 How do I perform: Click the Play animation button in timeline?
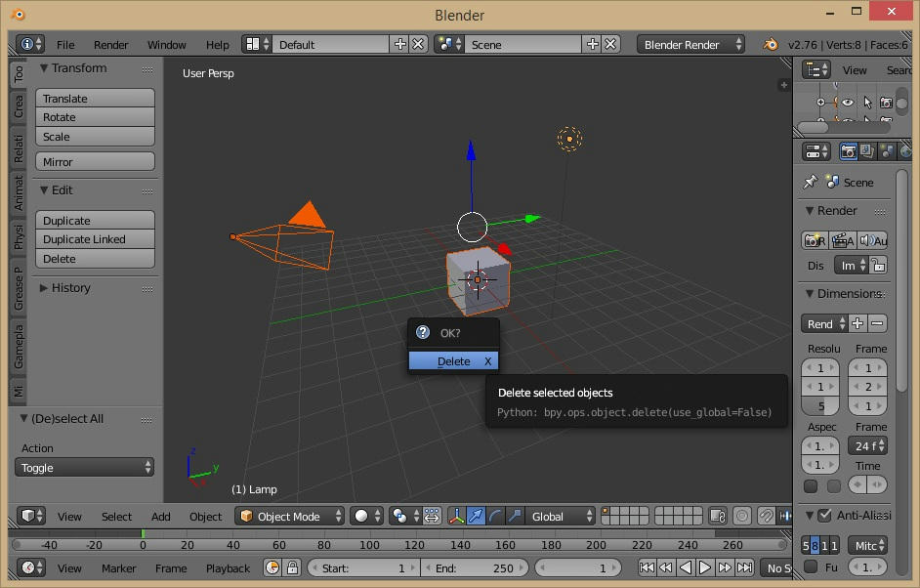click(705, 567)
